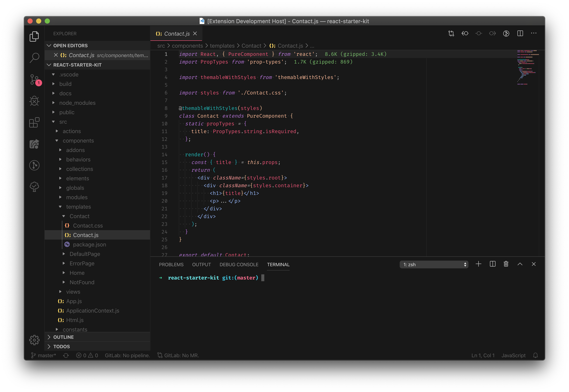Expand the ErrorPage folder
The width and height of the screenshot is (569, 392).
pos(97,263)
